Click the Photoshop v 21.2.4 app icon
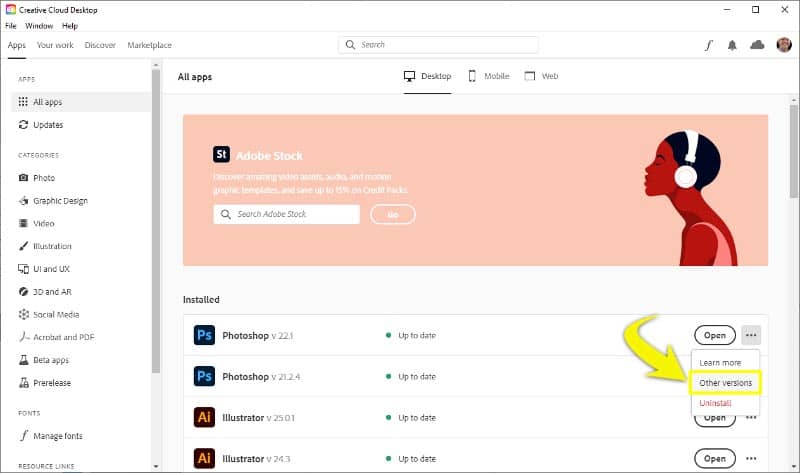 [x=204, y=377]
